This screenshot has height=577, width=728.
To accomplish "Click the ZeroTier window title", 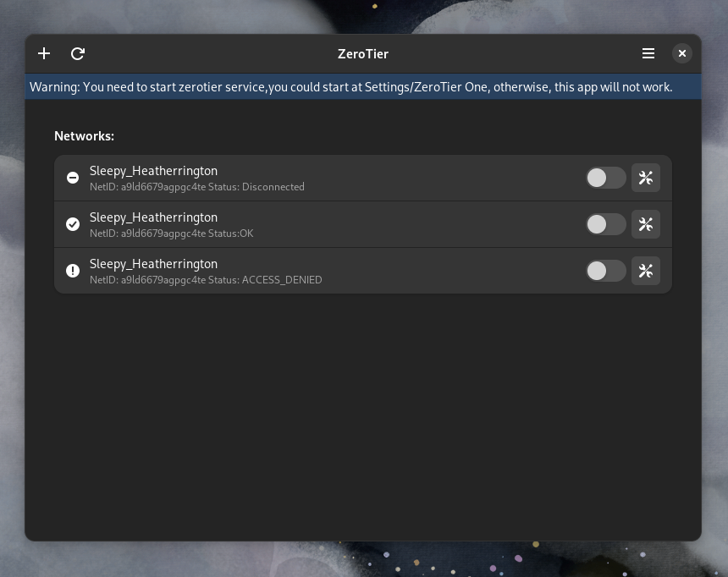I will pos(363,54).
